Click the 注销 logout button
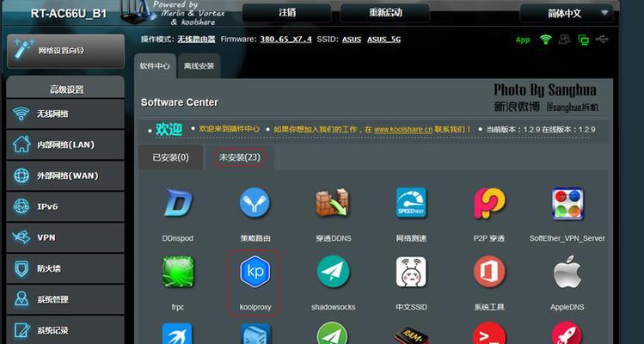This screenshot has height=344, width=644. [x=287, y=13]
